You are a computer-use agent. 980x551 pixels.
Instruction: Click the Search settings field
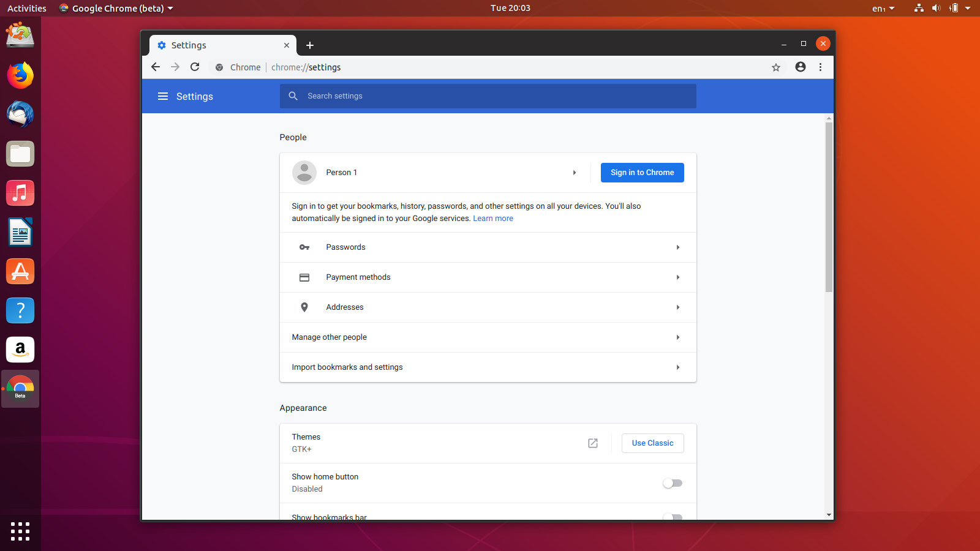[x=488, y=96]
